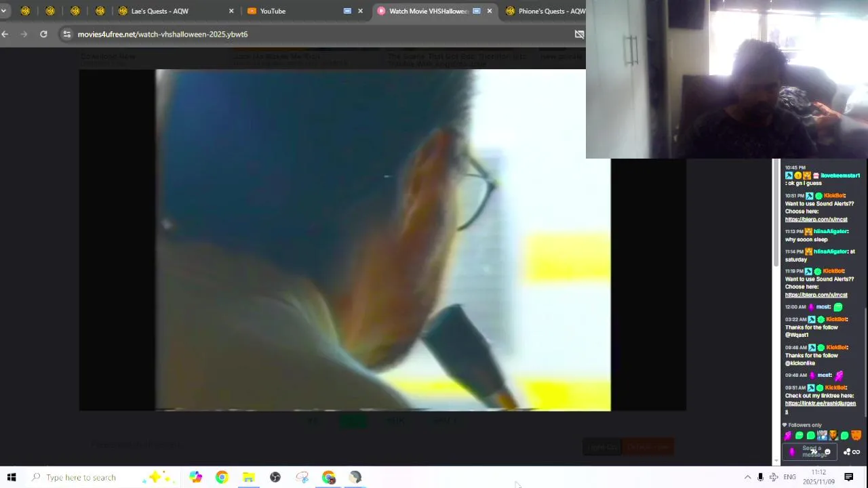The width and height of the screenshot is (868, 488).
Task: Close the Watch Movie VHSHalloween tab
Action: click(x=489, y=11)
